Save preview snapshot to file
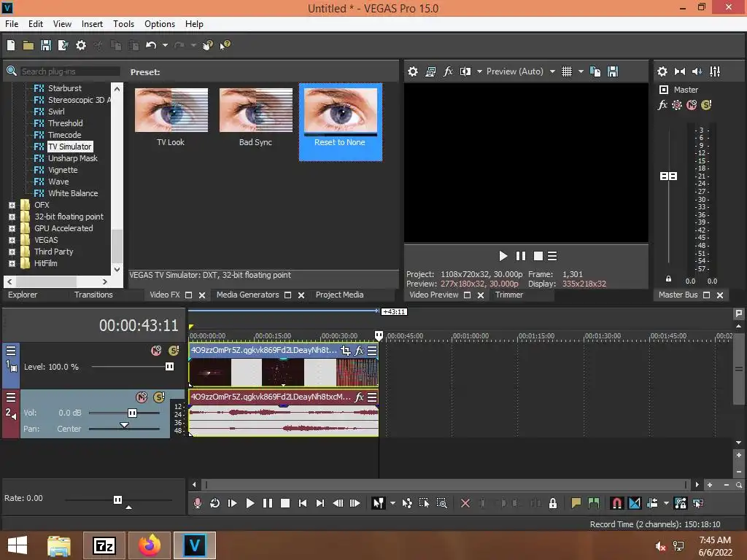The width and height of the screenshot is (747, 560). coord(613,71)
